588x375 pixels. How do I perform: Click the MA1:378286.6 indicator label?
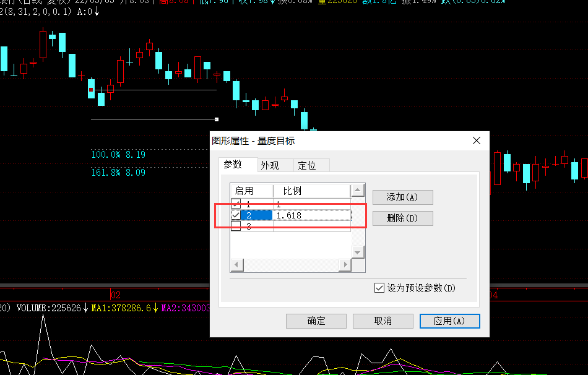click(x=121, y=308)
